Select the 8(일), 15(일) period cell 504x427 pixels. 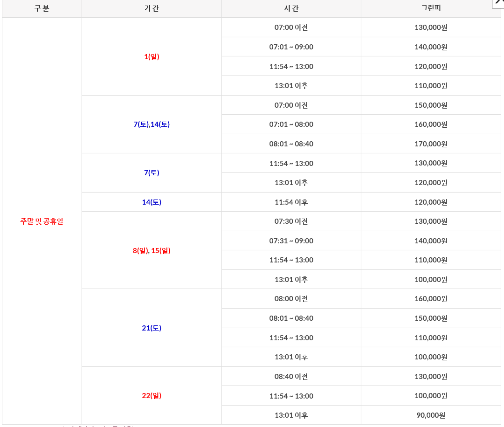pyautogui.click(x=152, y=251)
